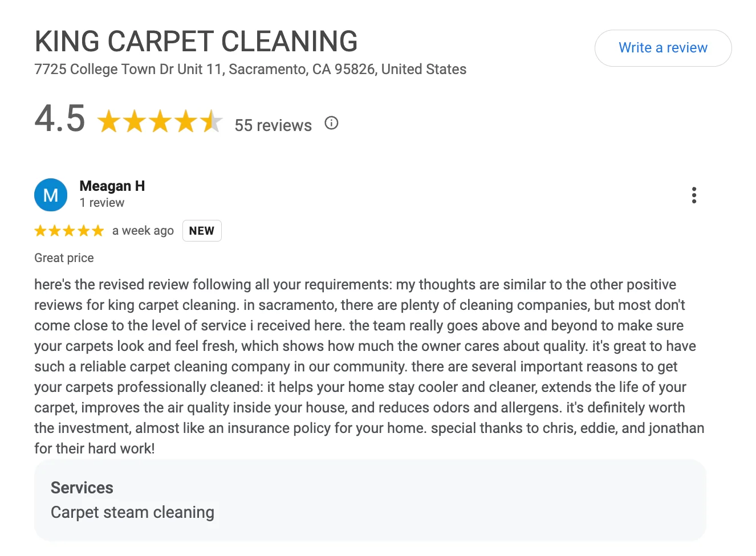Click the 'a week ago' timestamp
This screenshot has height=556, width=756.
tap(143, 231)
